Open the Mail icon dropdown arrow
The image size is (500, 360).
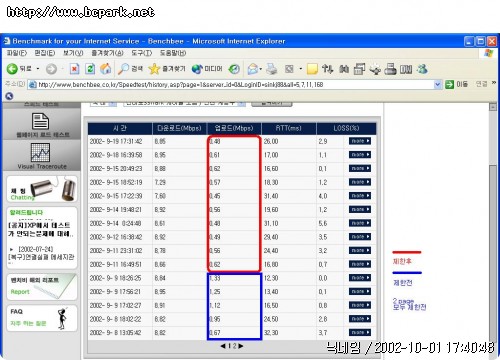261,69
